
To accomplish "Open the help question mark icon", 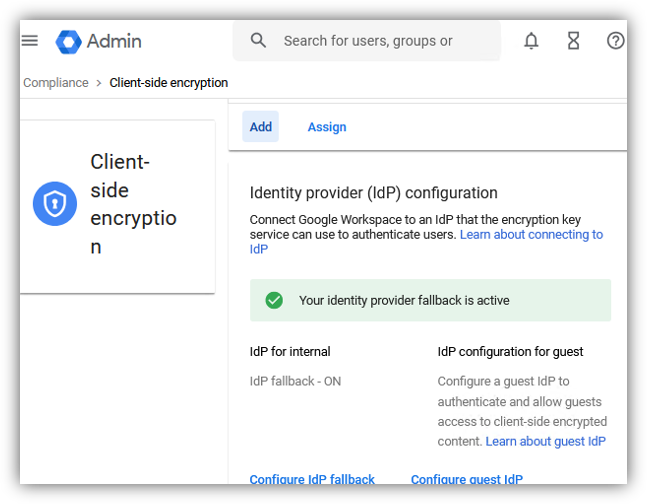I will [x=615, y=41].
